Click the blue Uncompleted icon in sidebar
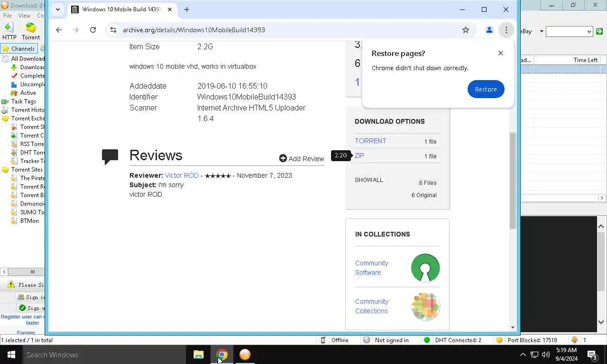The height and width of the screenshot is (364, 607). (14, 84)
